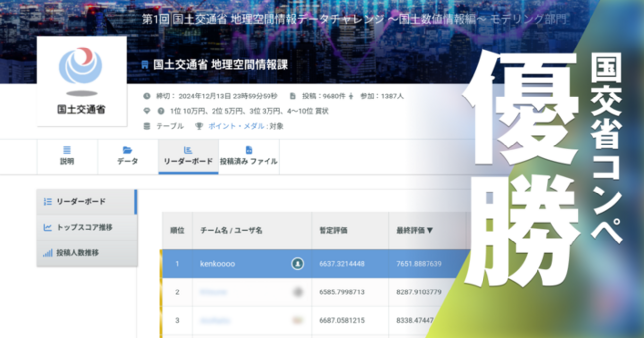
Task: Click the 投稿済み ファイル document icon
Action: 249,150
